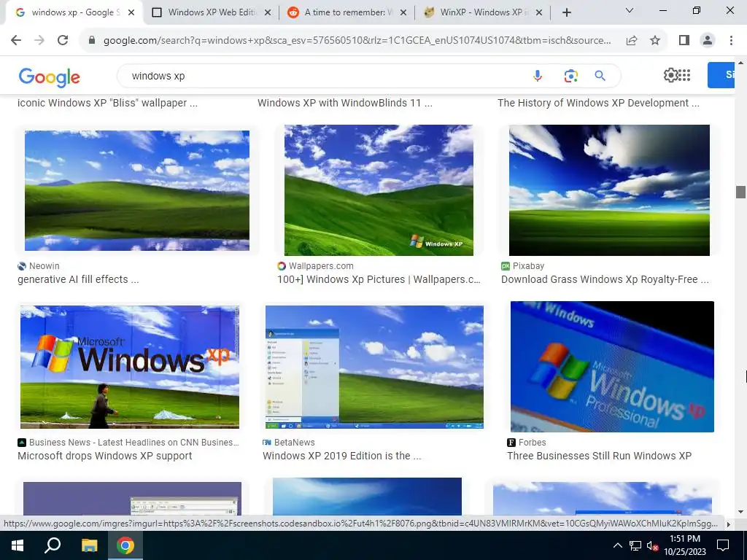The image size is (747, 560).
Task: Click the blue magnifier search button
Action: tap(600, 76)
